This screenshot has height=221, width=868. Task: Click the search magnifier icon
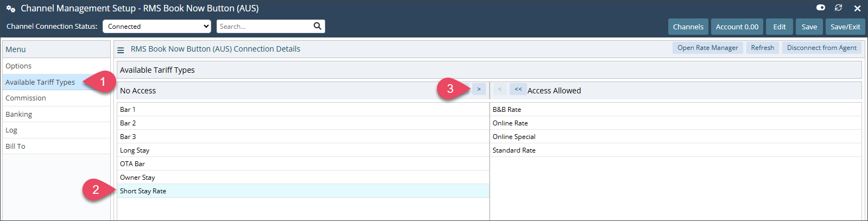pos(318,26)
